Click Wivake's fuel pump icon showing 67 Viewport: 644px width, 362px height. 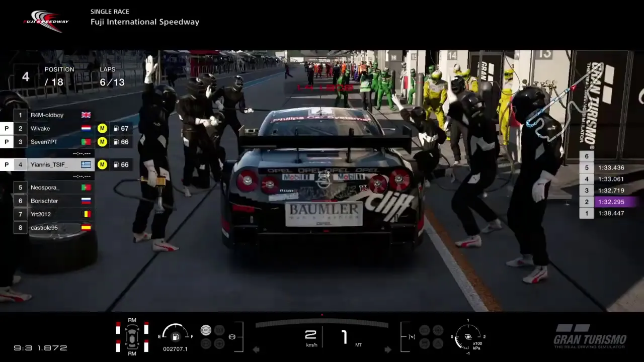click(x=116, y=129)
